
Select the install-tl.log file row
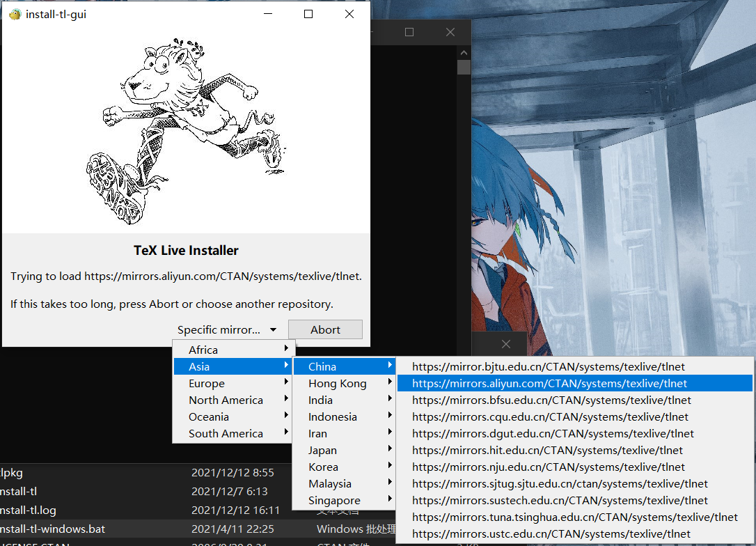tap(146, 510)
